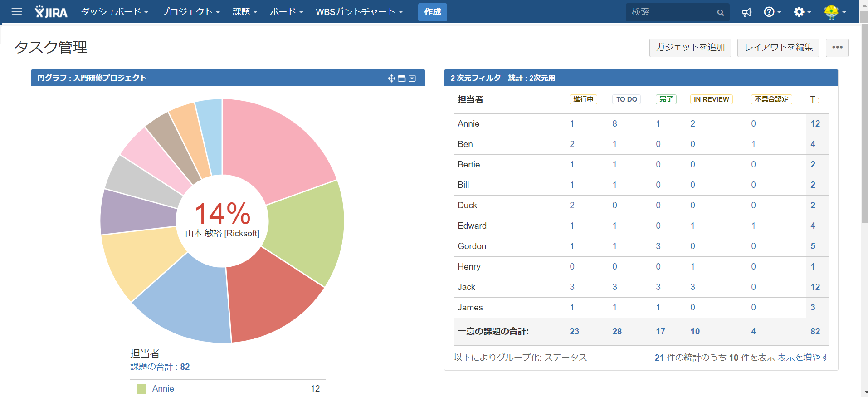The image size is (868, 407).
Task: Open the プロジェクト menu
Action: click(x=190, y=12)
